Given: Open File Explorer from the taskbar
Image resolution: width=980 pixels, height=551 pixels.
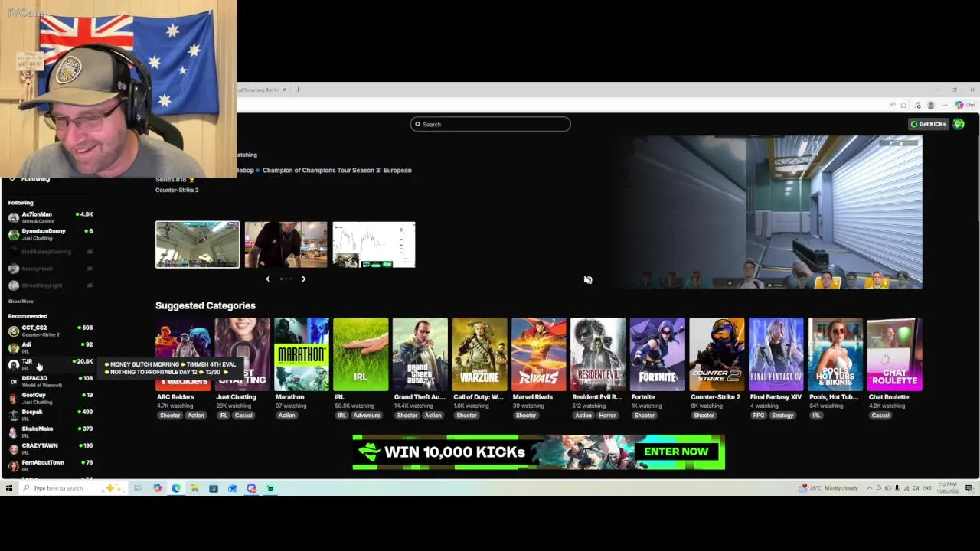Looking at the screenshot, I should (x=194, y=488).
